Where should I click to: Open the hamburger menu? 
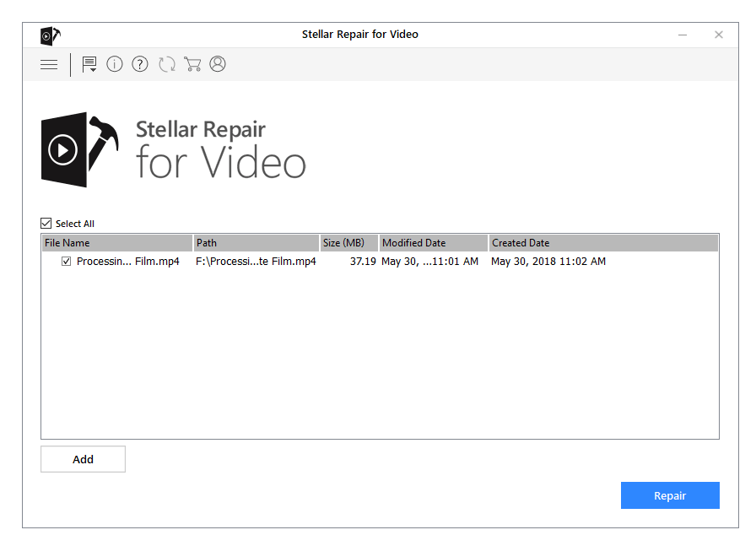(x=49, y=64)
